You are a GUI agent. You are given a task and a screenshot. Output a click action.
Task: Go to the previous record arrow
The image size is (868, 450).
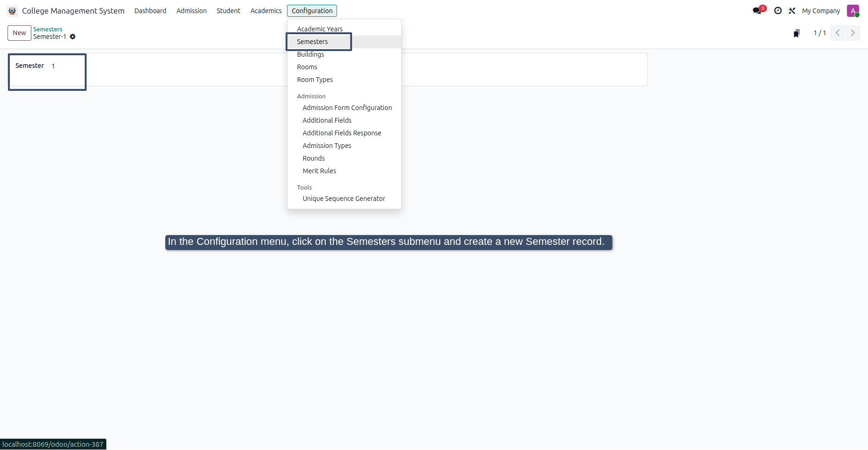click(x=838, y=33)
